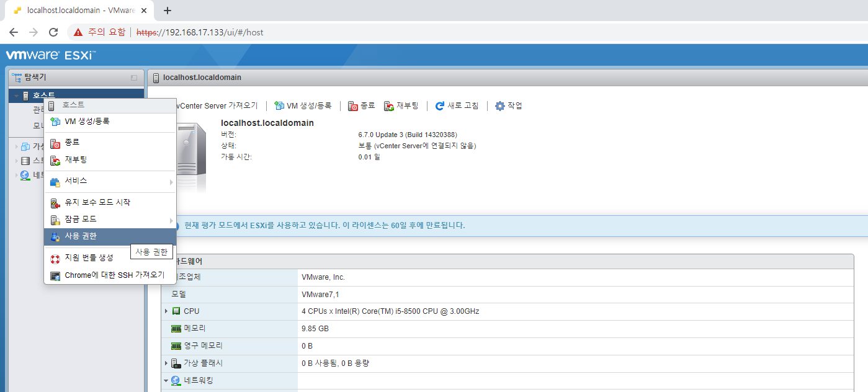This screenshot has width=868, height=392.
Task: Minimize the 탐색기 navigator panel
Action: click(134, 78)
